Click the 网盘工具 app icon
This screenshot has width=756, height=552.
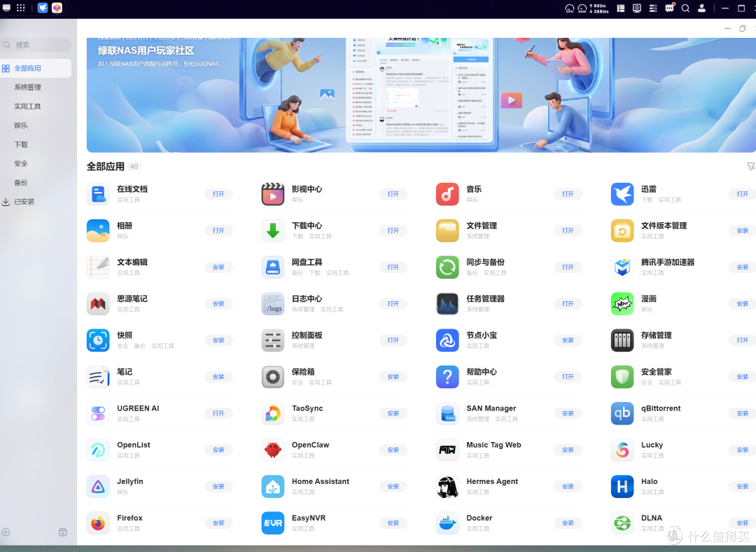pos(273,268)
